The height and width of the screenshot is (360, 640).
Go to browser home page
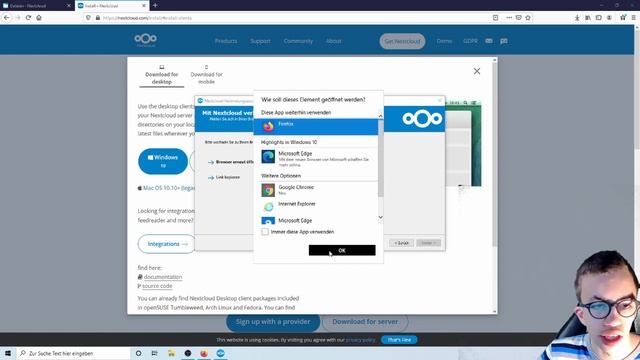pyautogui.click(x=39, y=18)
